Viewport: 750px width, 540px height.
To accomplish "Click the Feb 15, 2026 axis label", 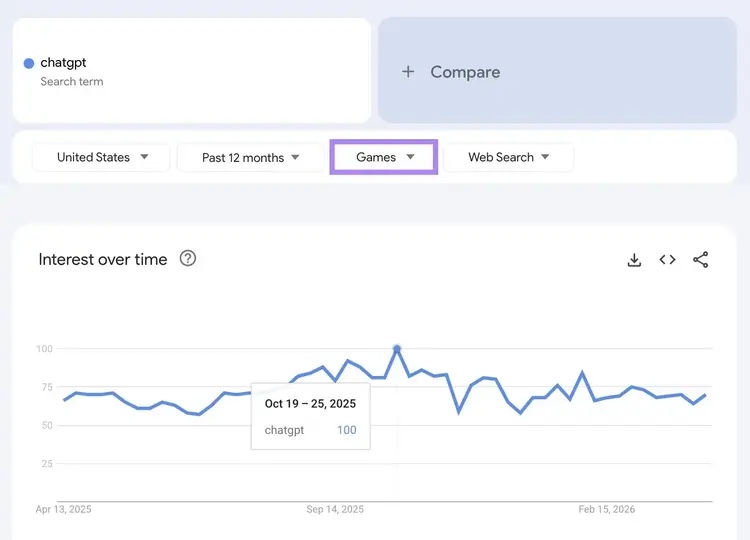I will 607,509.
